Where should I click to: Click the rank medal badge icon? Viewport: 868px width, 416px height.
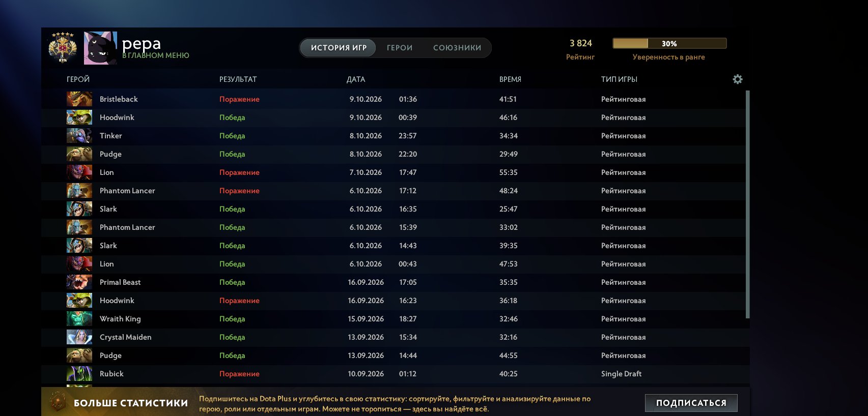[63, 48]
